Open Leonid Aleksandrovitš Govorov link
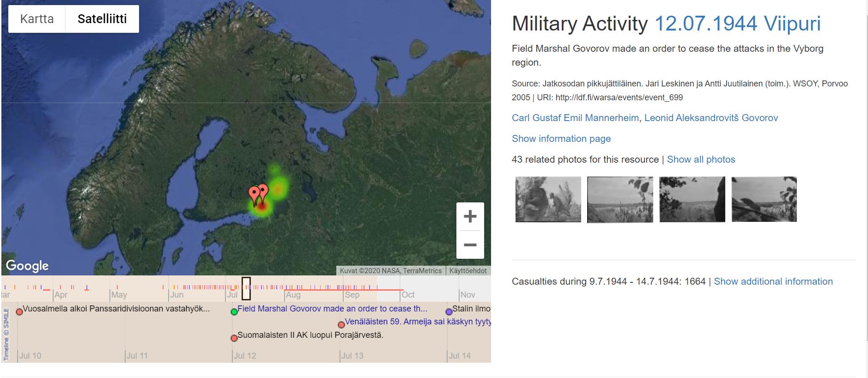 (x=711, y=118)
